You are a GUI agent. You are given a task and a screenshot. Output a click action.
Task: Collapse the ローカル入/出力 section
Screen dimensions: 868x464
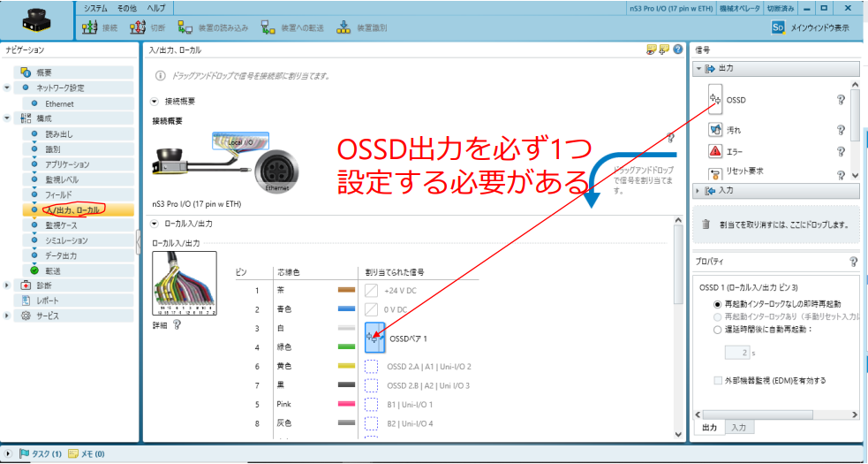click(155, 224)
